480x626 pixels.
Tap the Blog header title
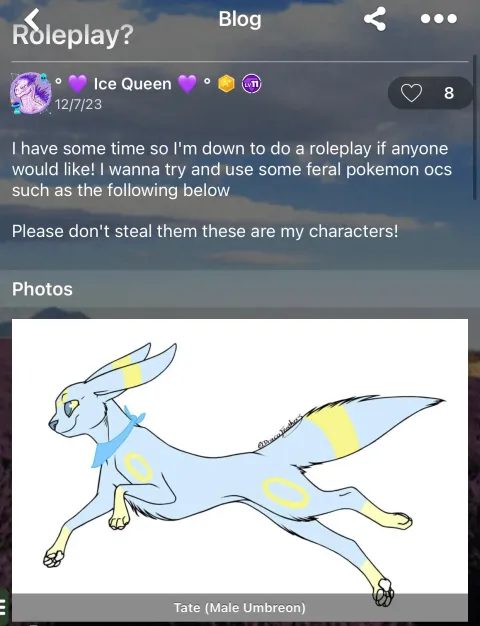[240, 19]
